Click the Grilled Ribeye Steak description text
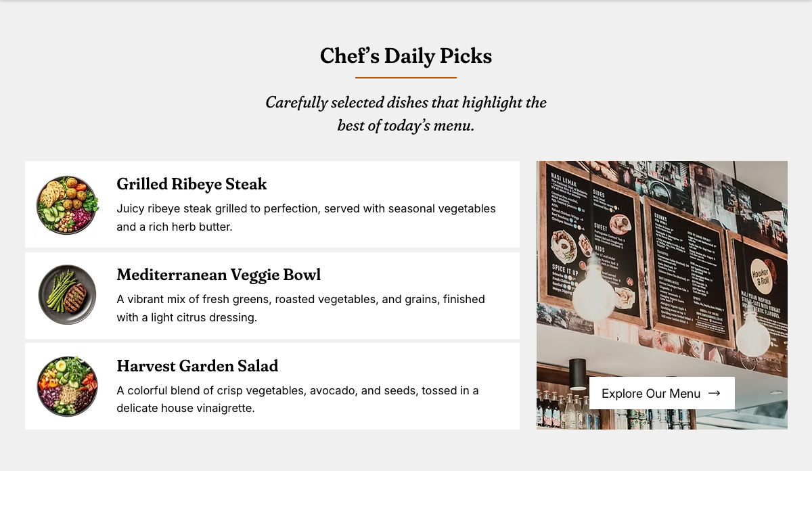 click(x=306, y=218)
